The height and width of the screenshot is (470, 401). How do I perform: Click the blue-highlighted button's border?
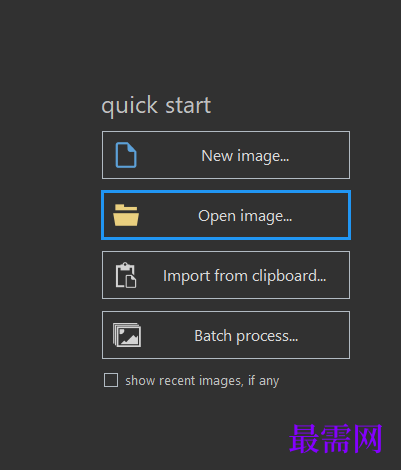(226, 192)
